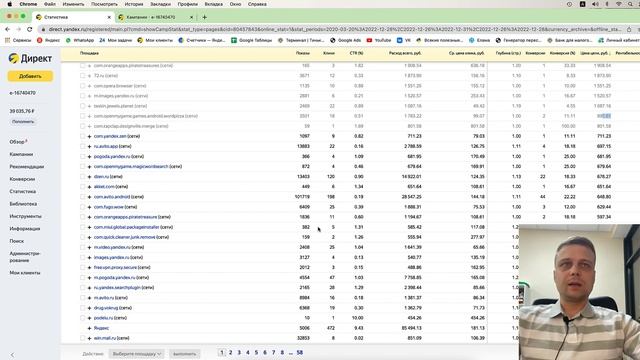The width and height of the screenshot is (640, 360).
Task: Click the yellow Добавить button
Action: (x=30, y=76)
